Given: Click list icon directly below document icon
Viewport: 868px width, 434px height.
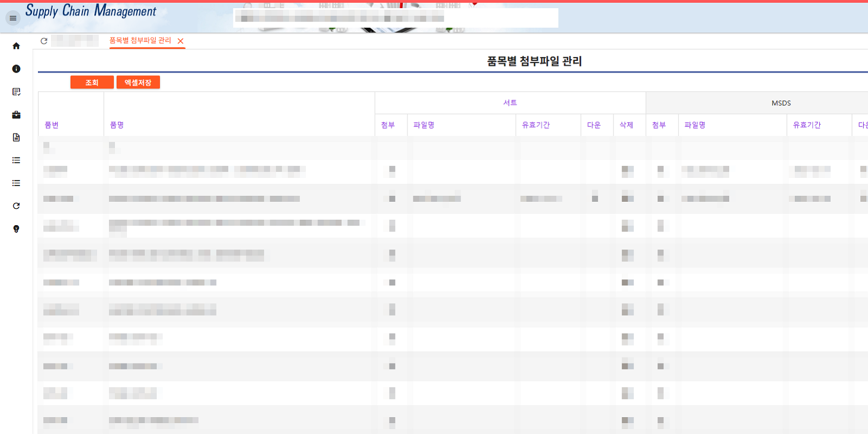Looking at the screenshot, I should (16, 161).
